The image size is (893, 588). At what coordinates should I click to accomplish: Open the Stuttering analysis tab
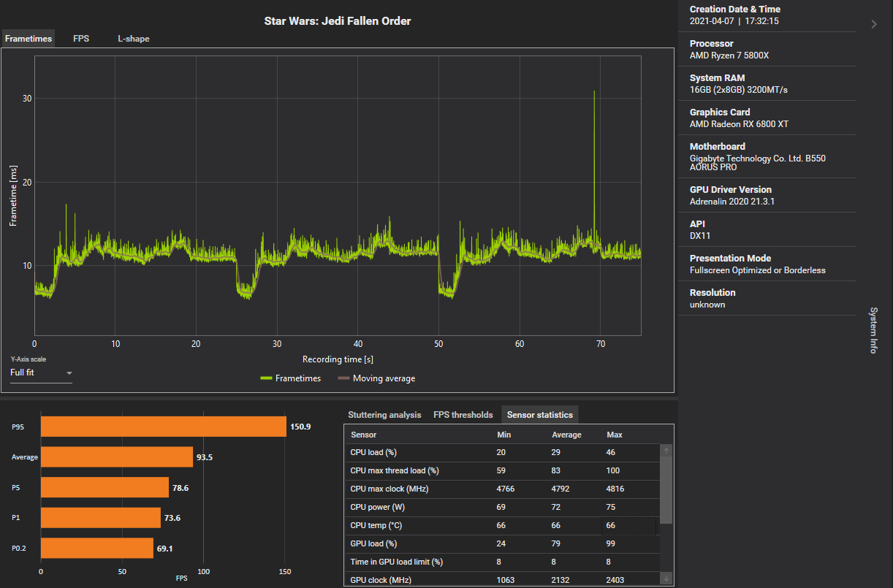(384, 415)
